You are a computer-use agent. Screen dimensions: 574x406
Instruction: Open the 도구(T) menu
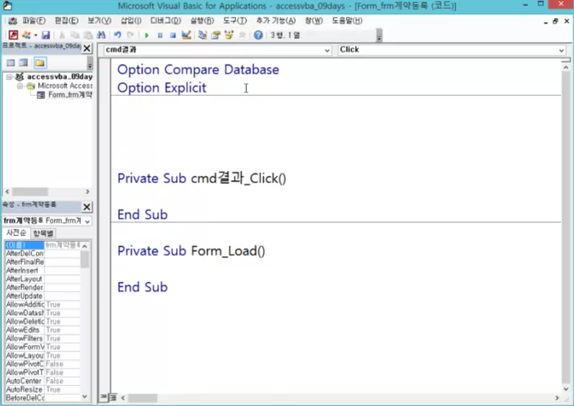tap(235, 21)
